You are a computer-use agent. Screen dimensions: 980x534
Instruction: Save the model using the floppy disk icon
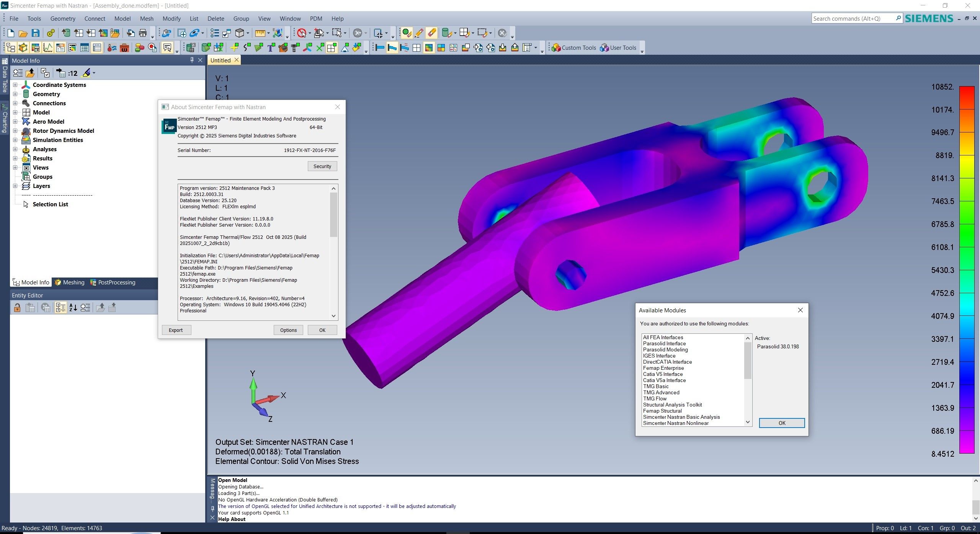(36, 33)
